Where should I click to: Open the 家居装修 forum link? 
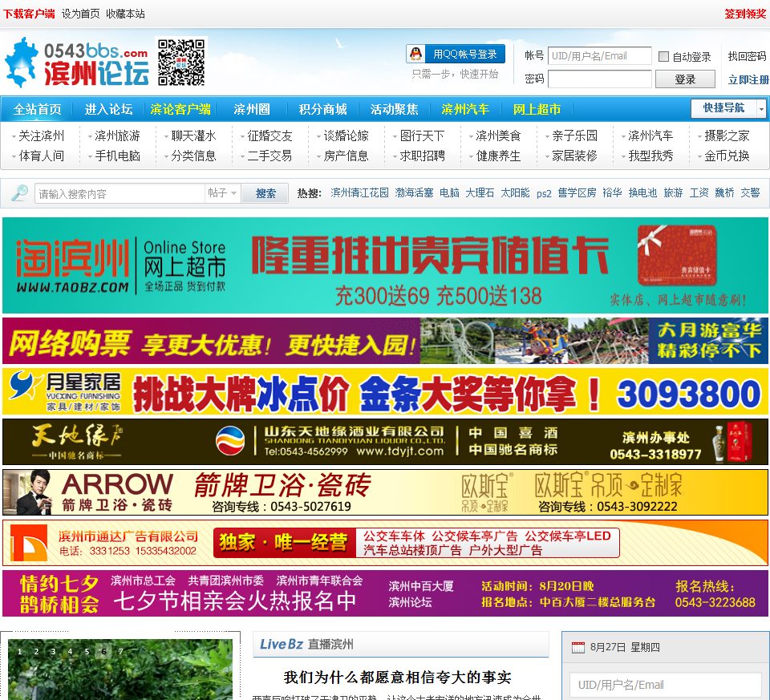(x=574, y=156)
